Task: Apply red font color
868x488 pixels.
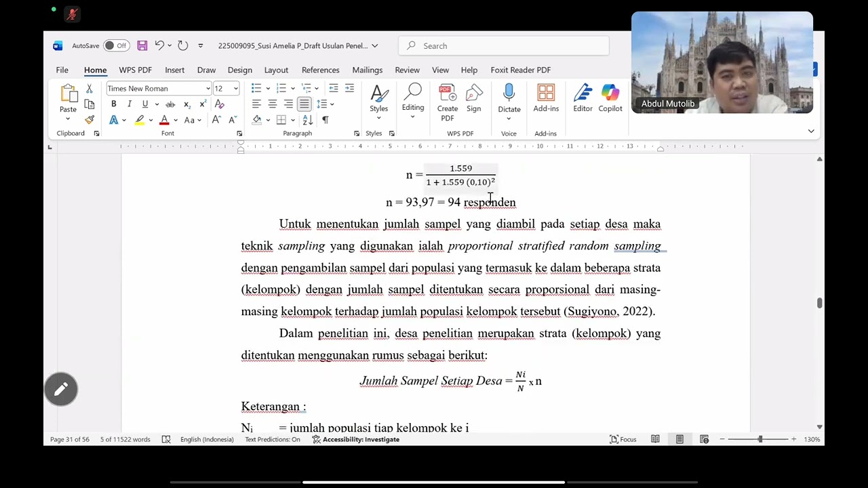Action: click(x=164, y=120)
